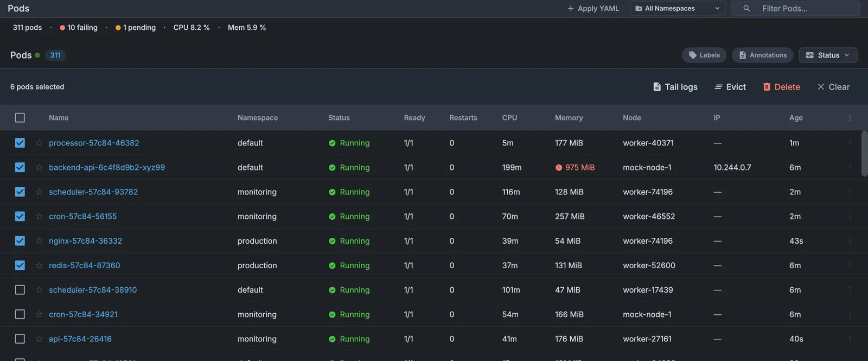Evict the selected pods
This screenshot has width=868, height=361.
coord(730,87)
